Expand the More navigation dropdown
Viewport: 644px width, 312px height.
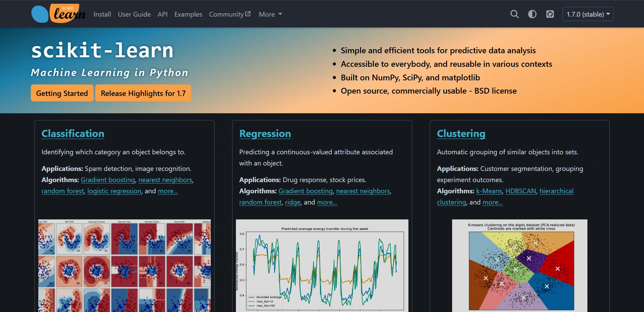pos(270,14)
